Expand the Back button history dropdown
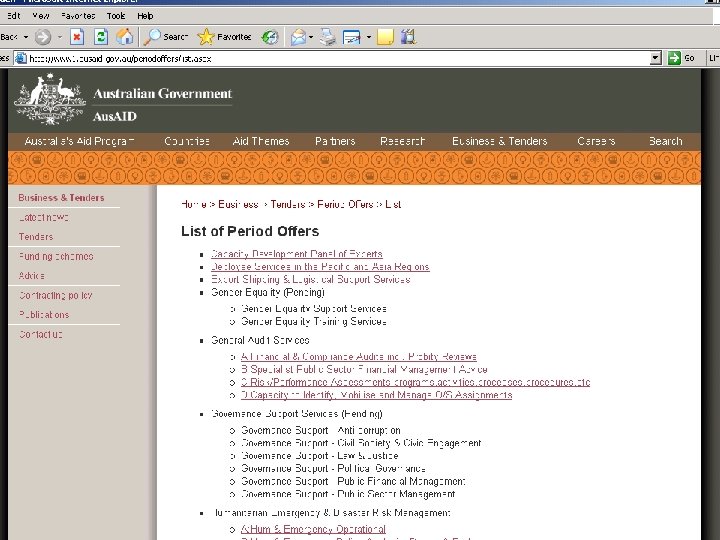720x540 pixels. 26,37
